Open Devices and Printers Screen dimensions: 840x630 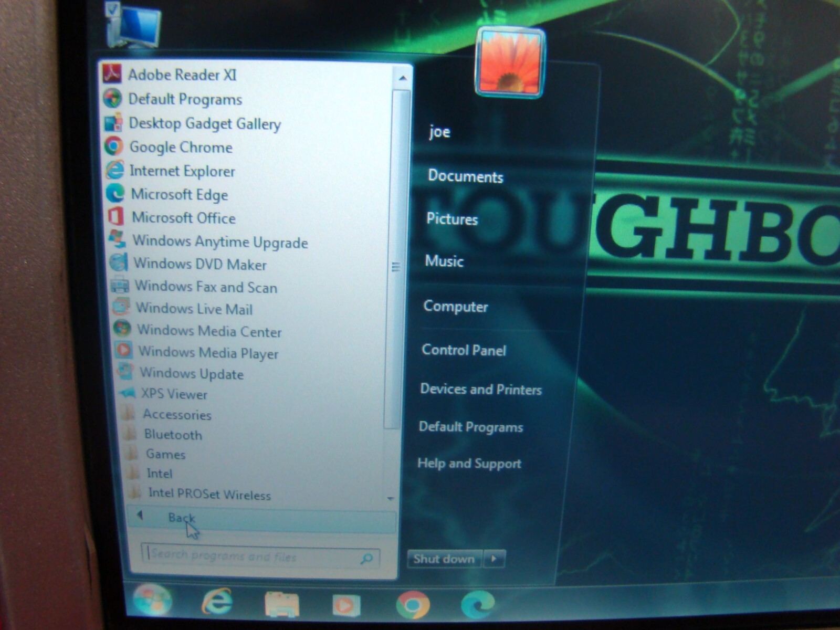coord(480,389)
